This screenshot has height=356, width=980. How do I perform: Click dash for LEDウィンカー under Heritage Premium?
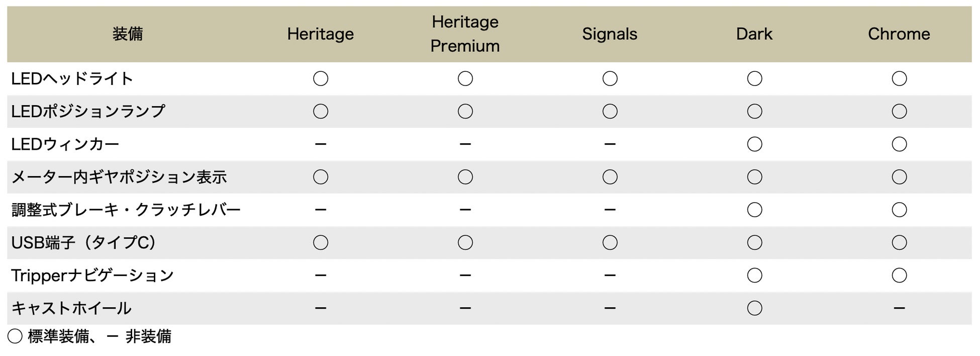465,144
